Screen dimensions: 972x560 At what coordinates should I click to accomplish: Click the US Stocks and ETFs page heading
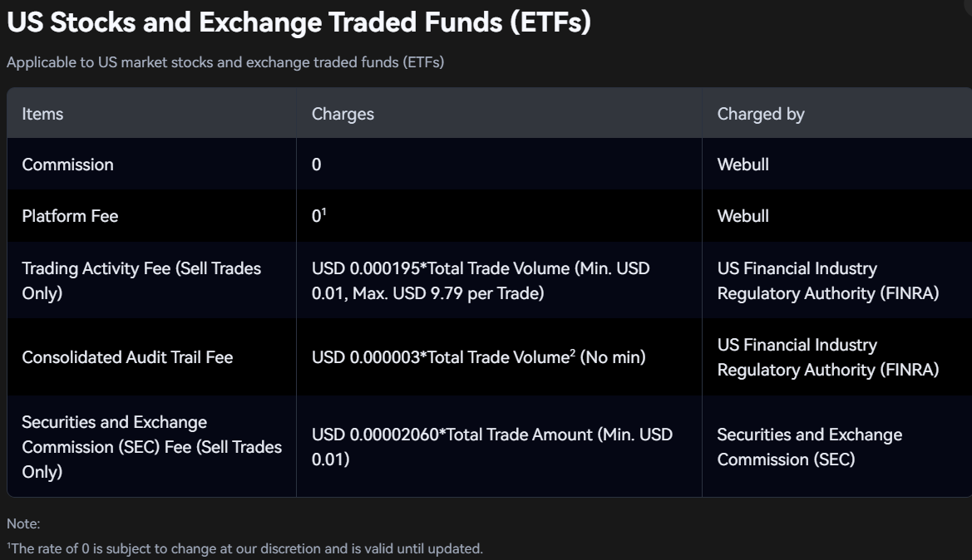click(299, 22)
